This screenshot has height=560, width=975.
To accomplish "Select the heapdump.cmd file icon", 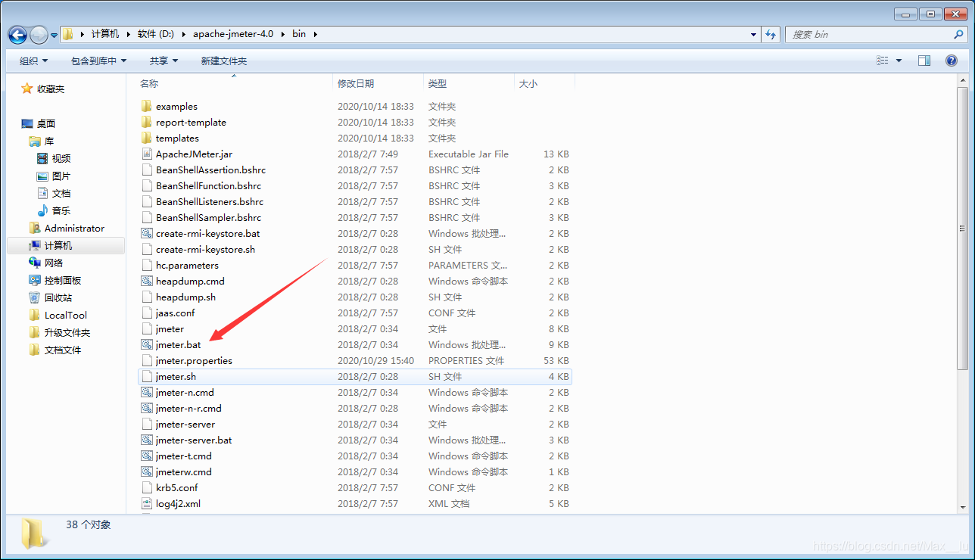I will click(147, 281).
